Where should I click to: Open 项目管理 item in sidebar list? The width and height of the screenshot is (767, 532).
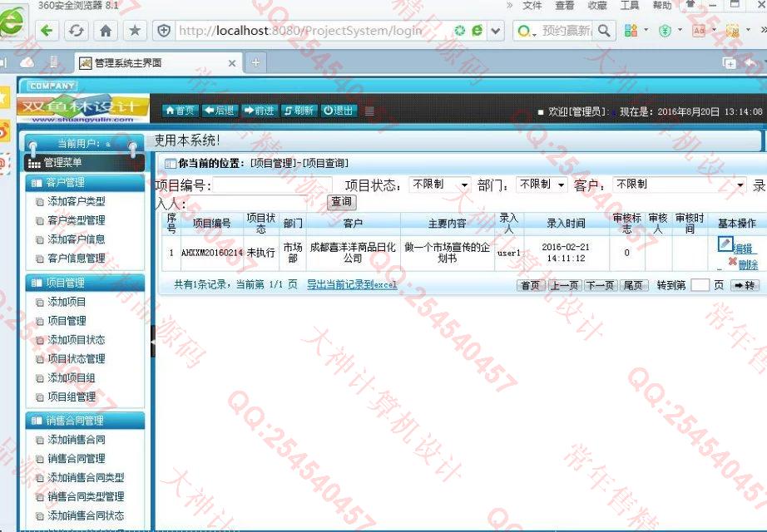[67, 321]
